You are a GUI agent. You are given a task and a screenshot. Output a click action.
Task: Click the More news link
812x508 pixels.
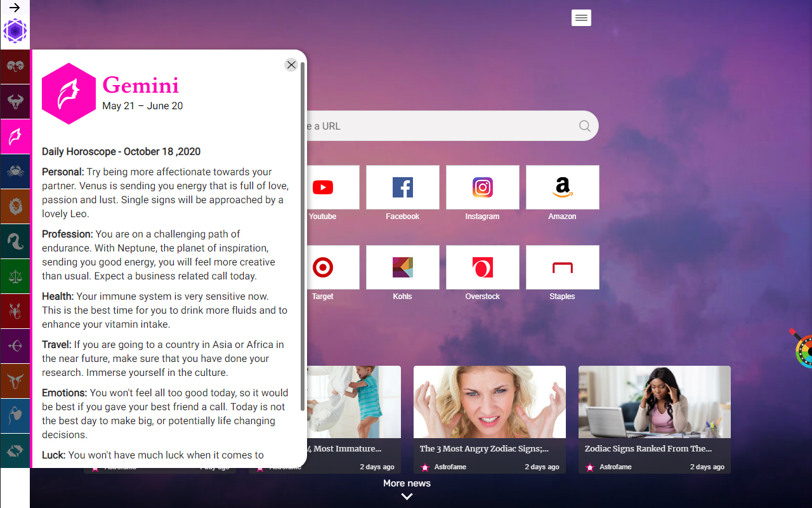point(406,483)
